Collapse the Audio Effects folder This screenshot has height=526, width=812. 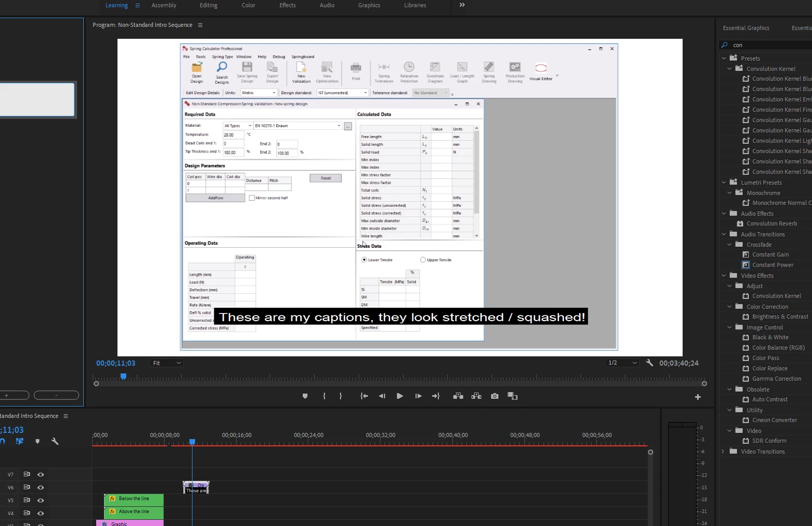[x=724, y=214]
